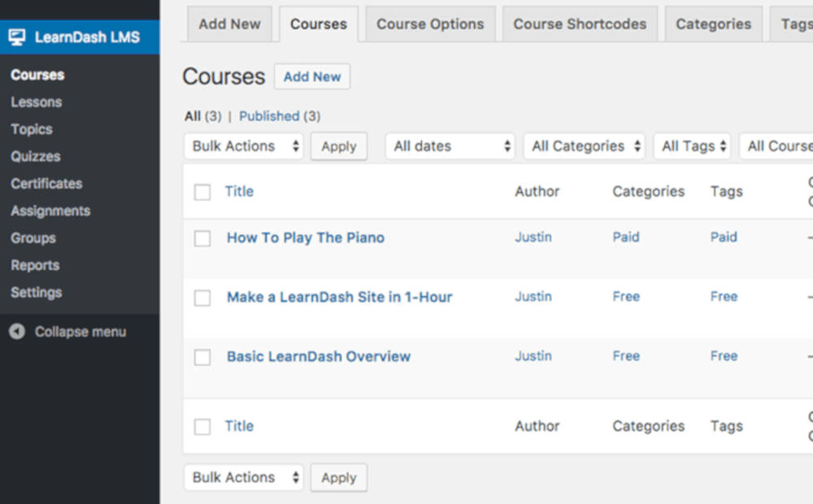Open the All Categories dropdown
Image resolution: width=813 pixels, height=504 pixels.
coord(584,146)
